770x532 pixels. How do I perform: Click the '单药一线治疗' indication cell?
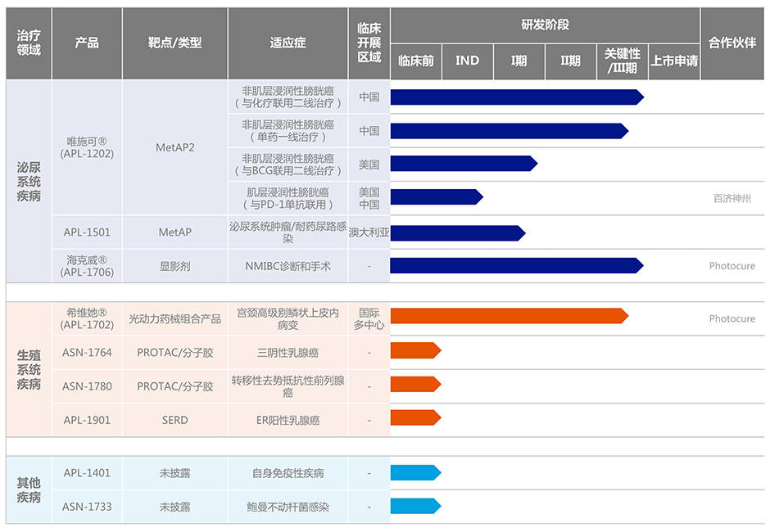click(x=288, y=131)
